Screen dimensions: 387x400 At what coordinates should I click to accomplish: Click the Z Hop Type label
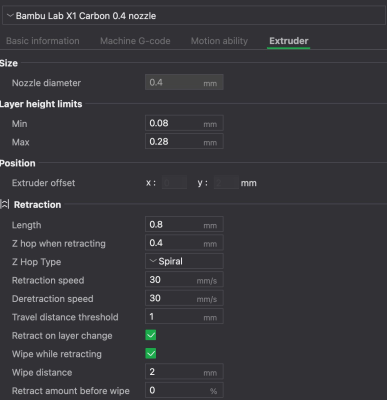click(x=36, y=262)
